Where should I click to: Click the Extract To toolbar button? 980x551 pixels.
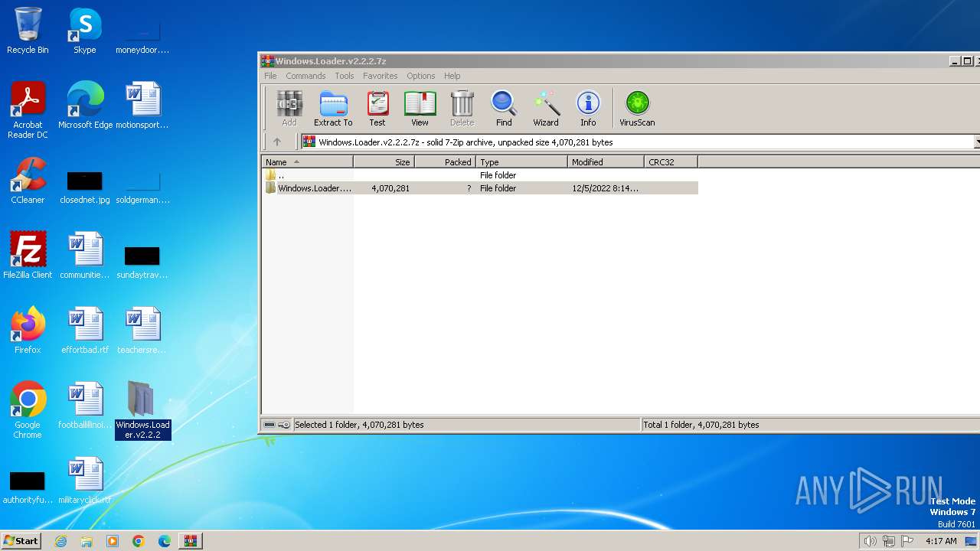[333, 108]
